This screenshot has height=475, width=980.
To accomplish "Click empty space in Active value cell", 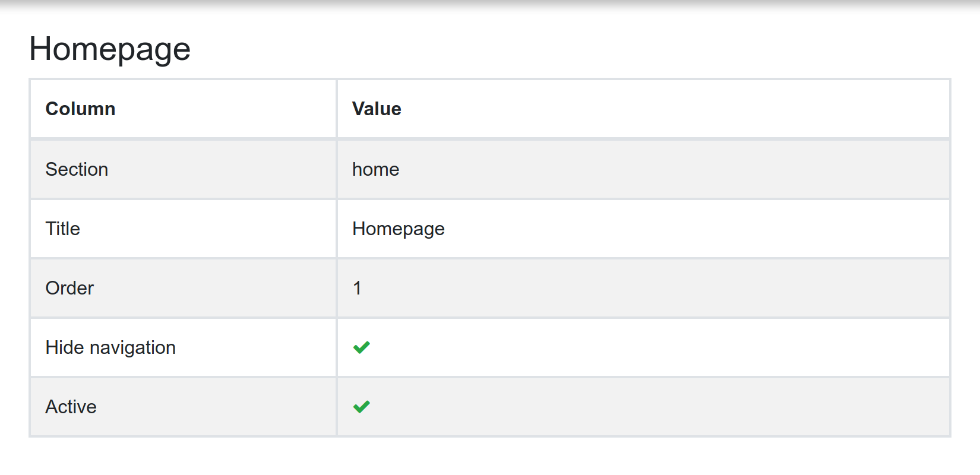I will (x=659, y=407).
